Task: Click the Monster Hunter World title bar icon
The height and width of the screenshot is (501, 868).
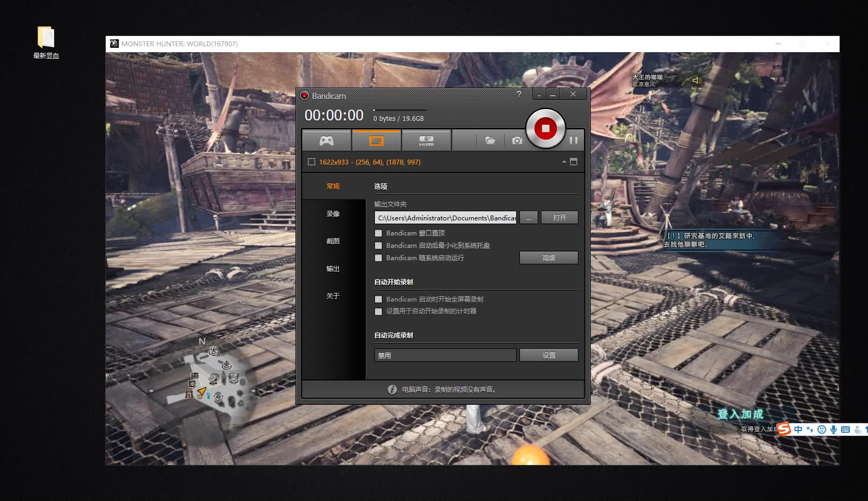Action: pos(114,44)
